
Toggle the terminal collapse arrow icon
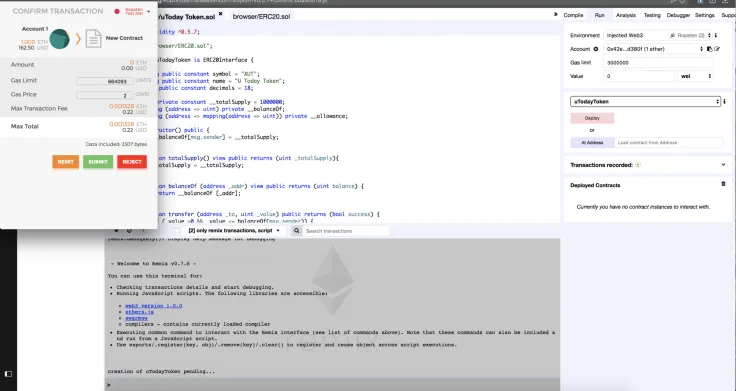click(116, 230)
